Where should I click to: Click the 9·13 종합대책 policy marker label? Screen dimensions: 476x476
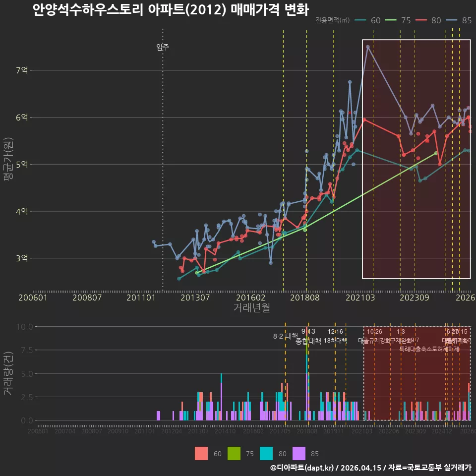pyautogui.click(x=308, y=336)
